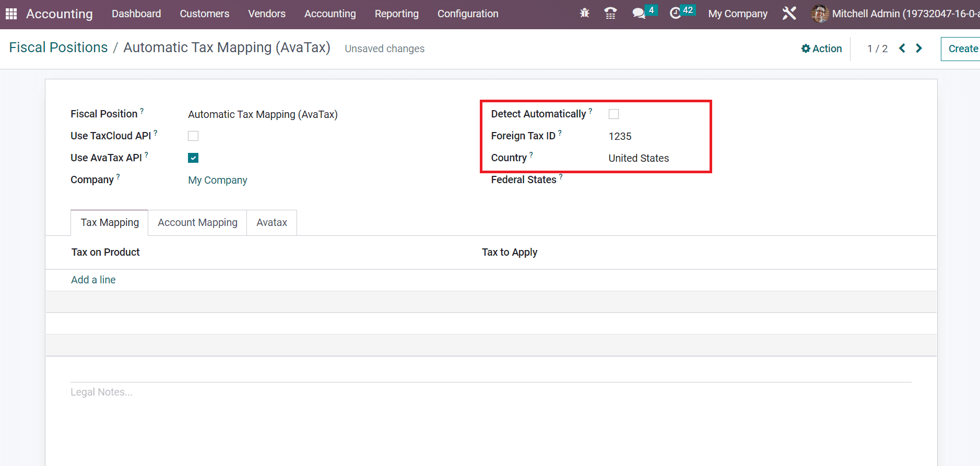
Task: Click the Legal Notes text area
Action: coord(491,392)
